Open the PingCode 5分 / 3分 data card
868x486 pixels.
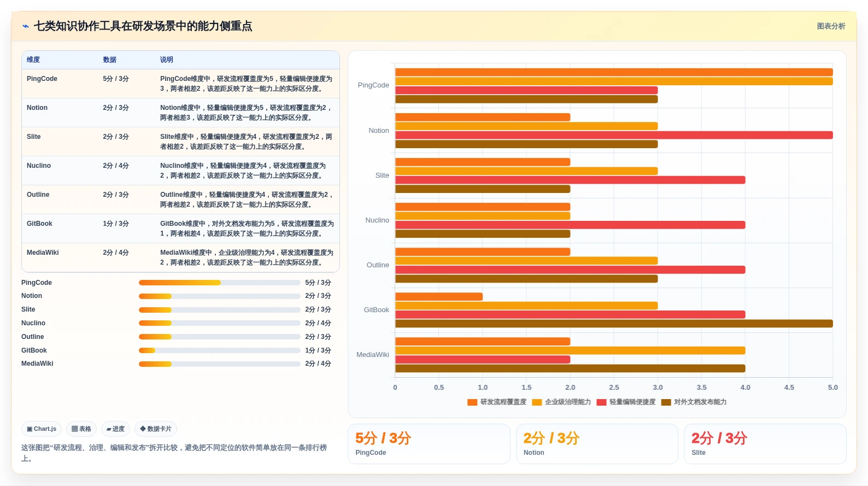click(429, 444)
